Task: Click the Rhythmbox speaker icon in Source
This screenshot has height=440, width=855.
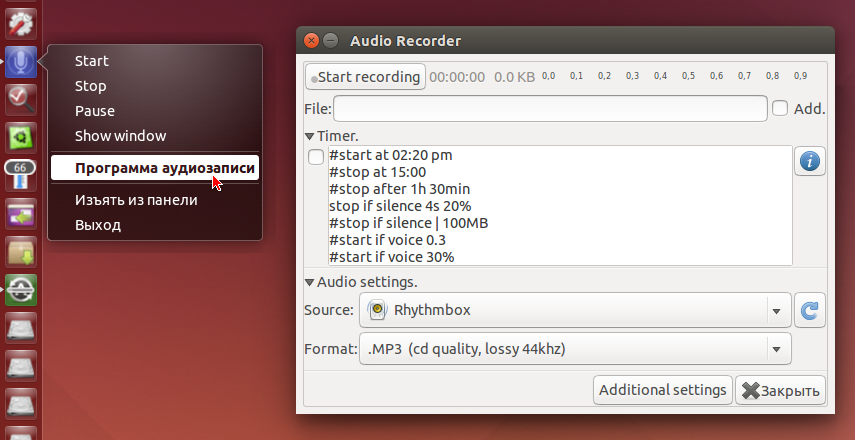Action: click(377, 310)
